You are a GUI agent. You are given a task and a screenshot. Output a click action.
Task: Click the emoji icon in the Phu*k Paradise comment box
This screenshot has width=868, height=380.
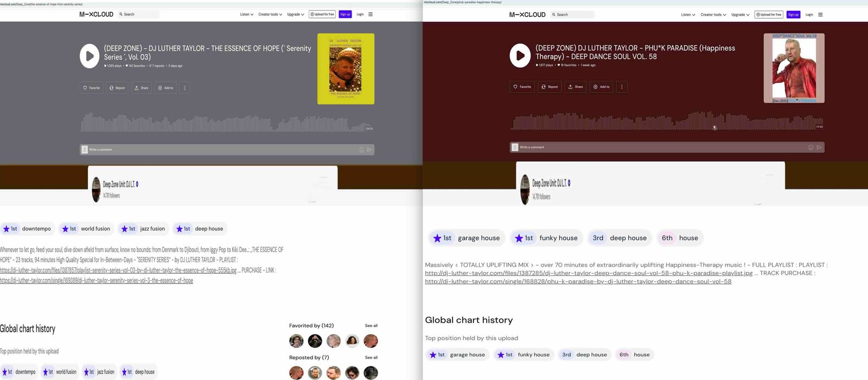[x=810, y=147]
